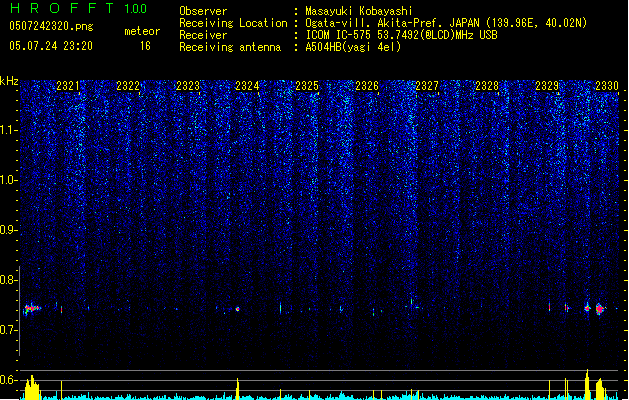629x400 pixels.
Task: Click the 2321 time marker
Action: [x=68, y=86]
